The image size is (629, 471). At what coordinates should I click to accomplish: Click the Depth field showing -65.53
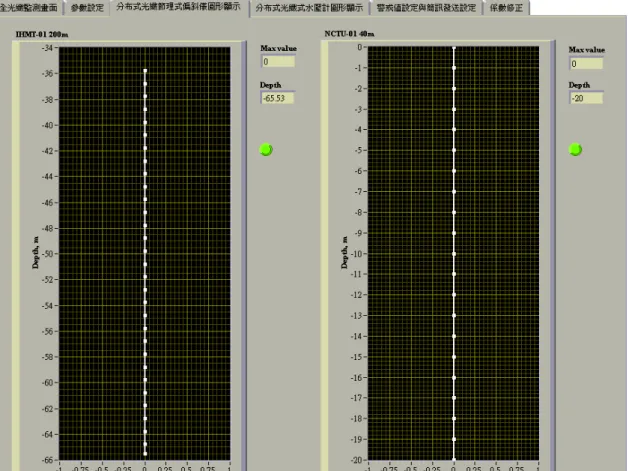coord(278,98)
